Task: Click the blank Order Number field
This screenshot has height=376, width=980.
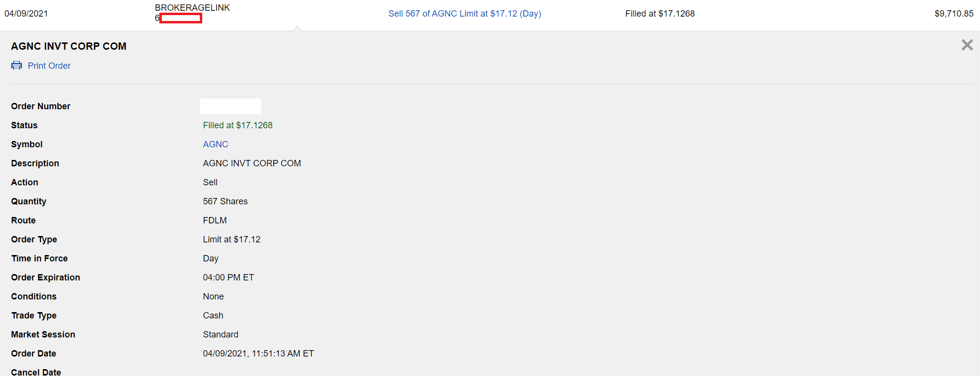Action: 231,106
